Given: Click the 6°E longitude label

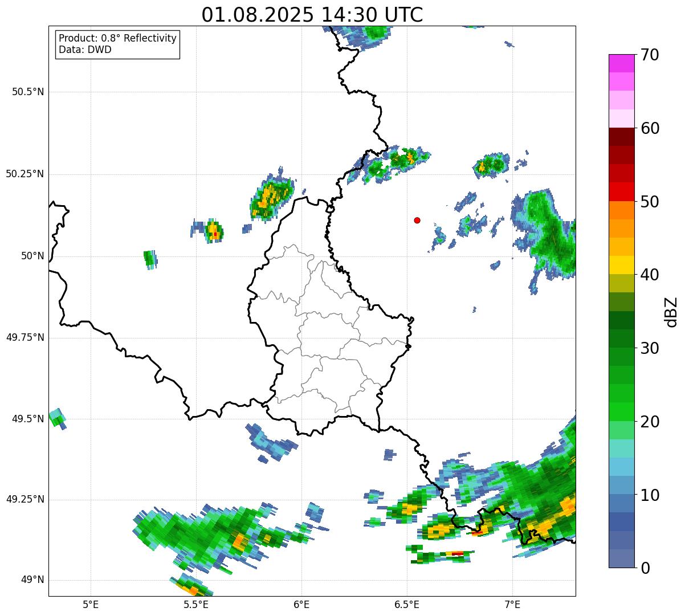Looking at the screenshot, I should click(301, 604).
